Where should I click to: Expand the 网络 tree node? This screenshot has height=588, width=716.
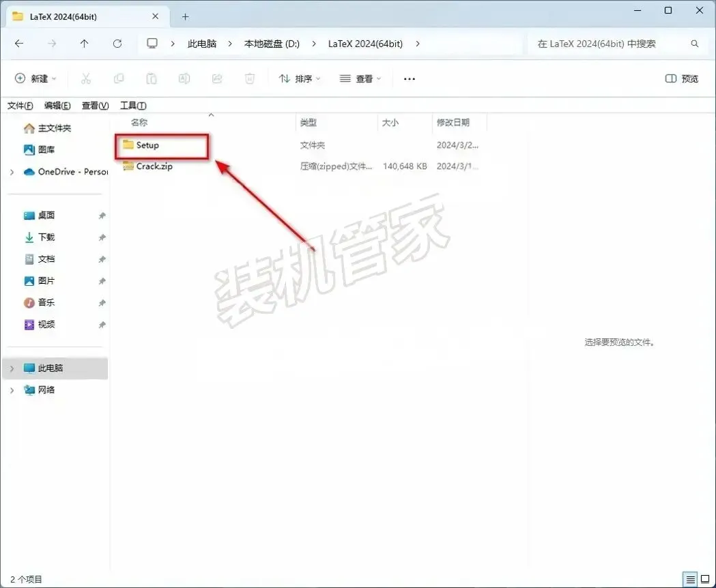[12, 390]
